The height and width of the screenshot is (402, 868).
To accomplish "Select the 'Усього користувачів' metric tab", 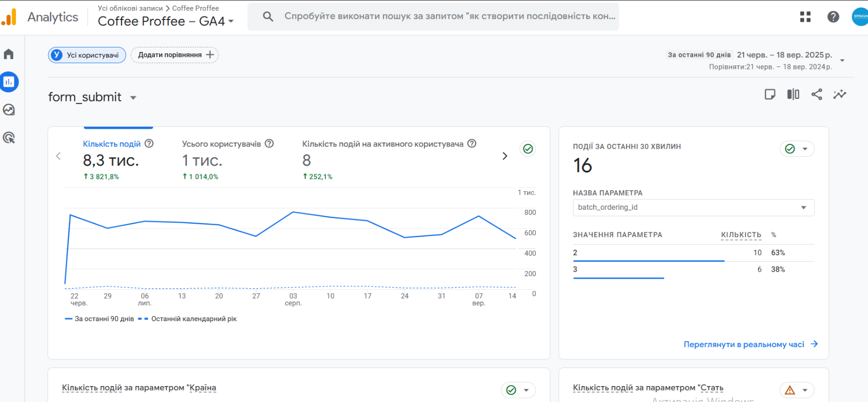I will click(221, 144).
